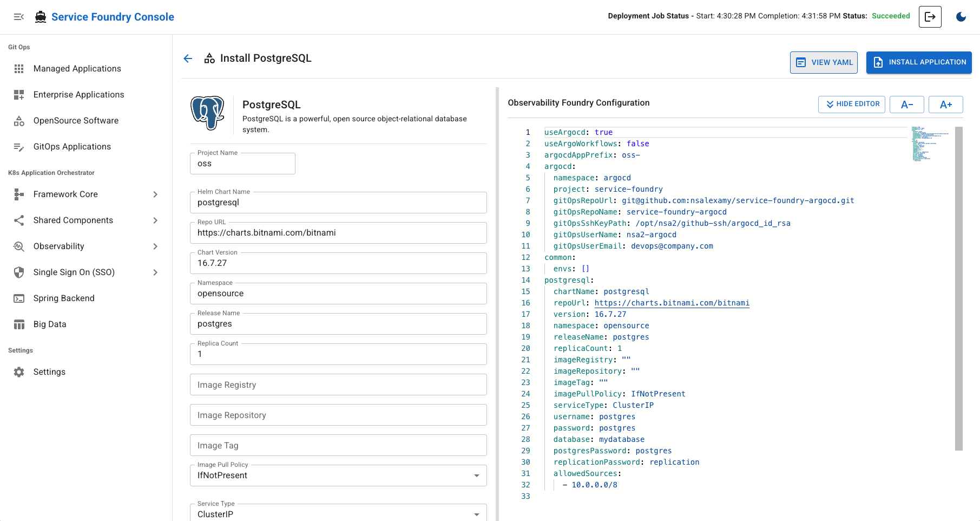Screen dimensions: 980x521
Task: Click the Project Name field
Action: (242, 164)
